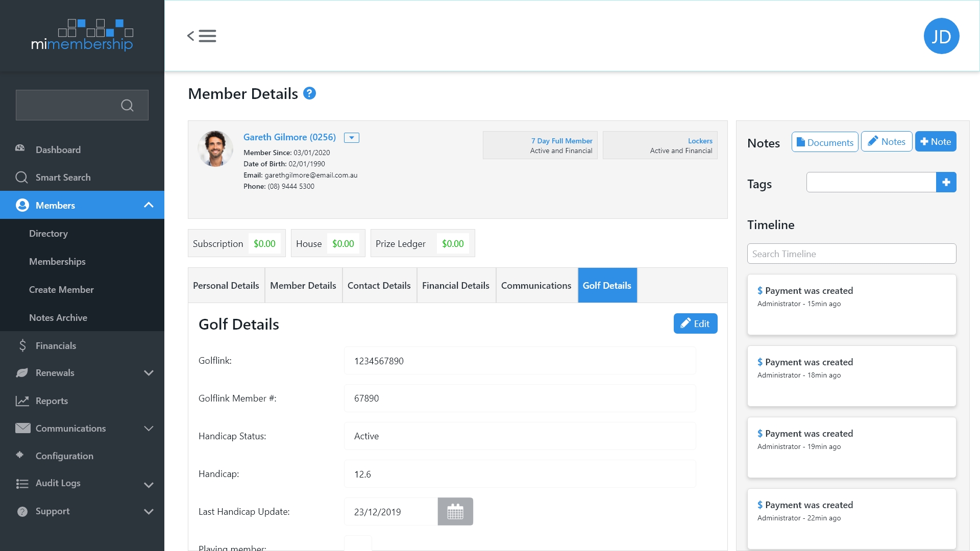The width and height of the screenshot is (980, 551).
Task: Collapse sidebar with hamburger menu icon
Action: 202,36
